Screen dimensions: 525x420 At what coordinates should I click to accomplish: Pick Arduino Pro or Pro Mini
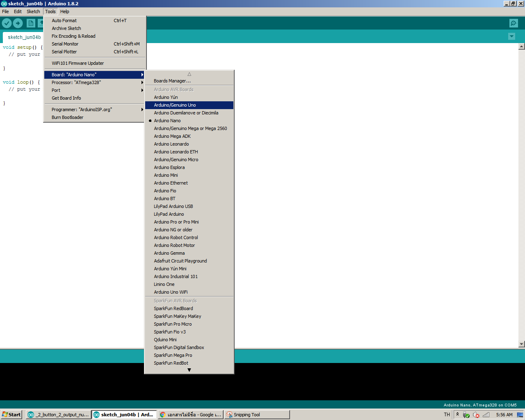click(x=189, y=222)
